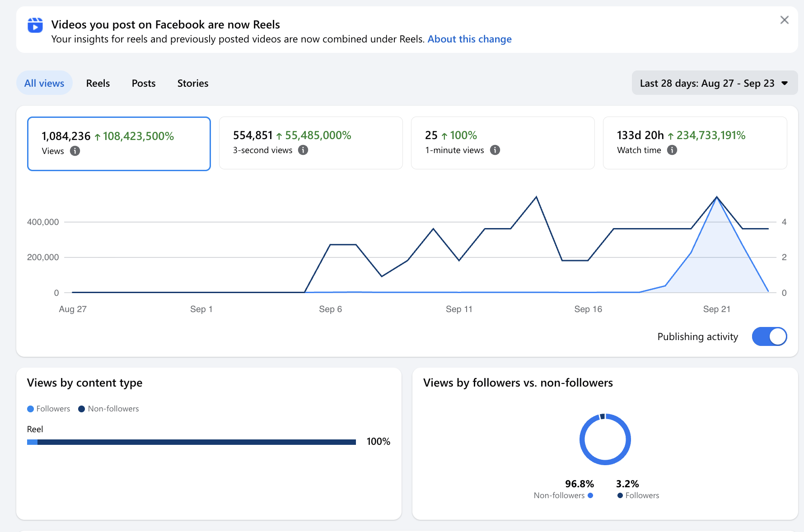Screen dimensions: 804x532
Task: Switch to the Reels tab
Action: 98,83
